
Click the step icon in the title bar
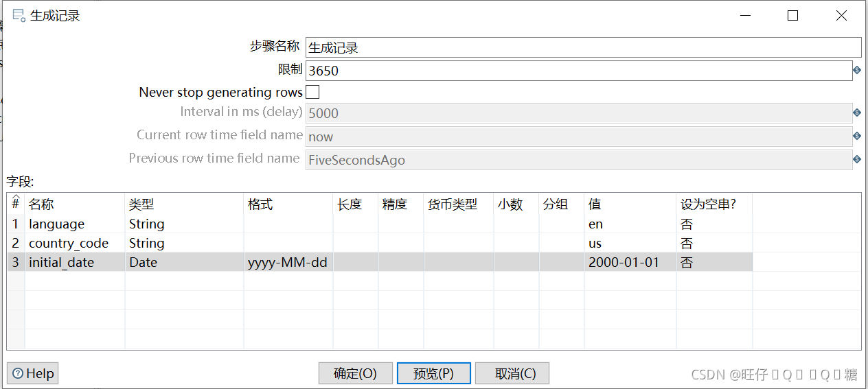[x=19, y=15]
